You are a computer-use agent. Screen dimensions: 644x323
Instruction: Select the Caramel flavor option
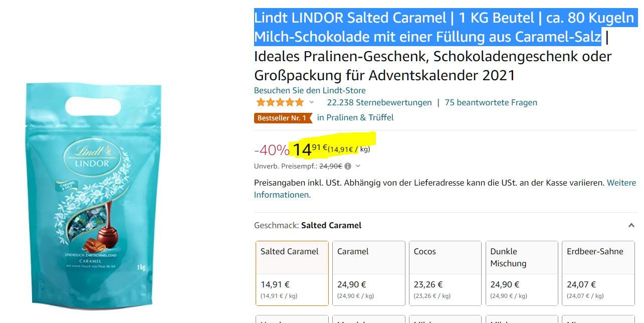click(x=369, y=273)
